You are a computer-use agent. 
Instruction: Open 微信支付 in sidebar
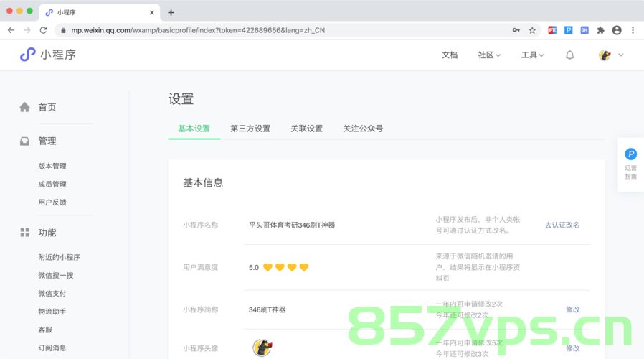[52, 293]
